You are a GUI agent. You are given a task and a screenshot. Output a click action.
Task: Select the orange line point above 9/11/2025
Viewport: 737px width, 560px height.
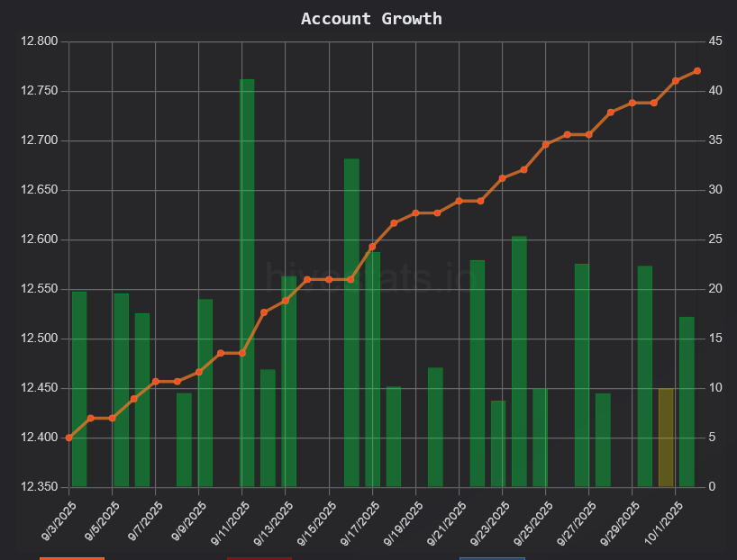pos(242,353)
